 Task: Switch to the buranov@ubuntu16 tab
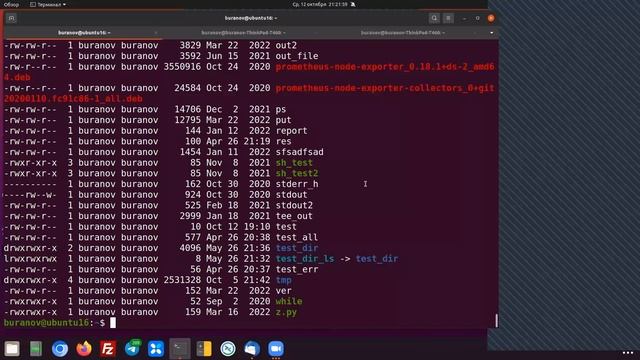[x=84, y=33]
